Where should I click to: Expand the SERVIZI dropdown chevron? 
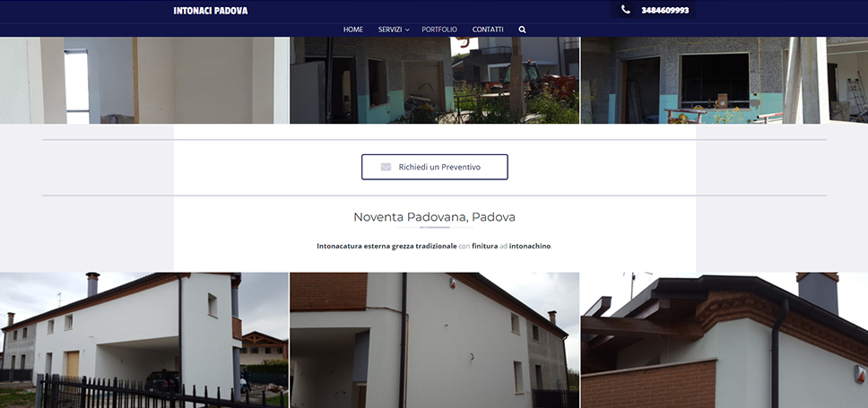(407, 30)
